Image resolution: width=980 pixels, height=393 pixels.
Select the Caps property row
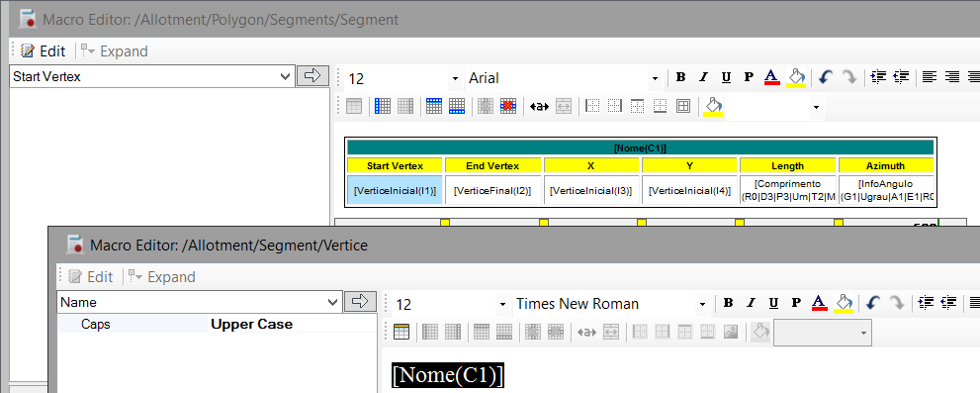pyautogui.click(x=218, y=324)
